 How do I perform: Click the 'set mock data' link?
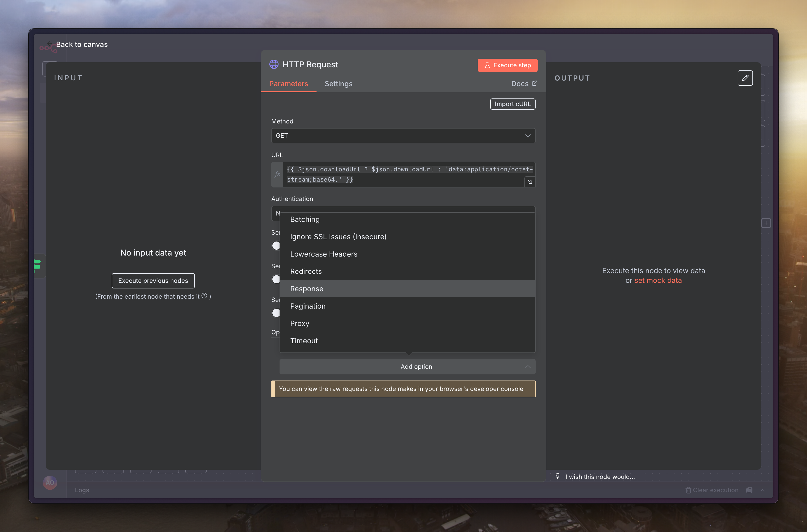coord(658,281)
